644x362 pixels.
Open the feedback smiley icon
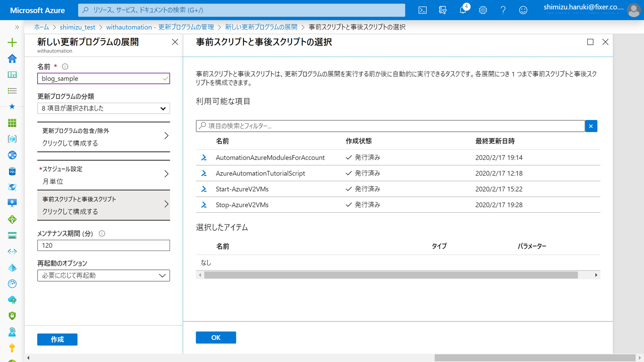[x=523, y=10]
